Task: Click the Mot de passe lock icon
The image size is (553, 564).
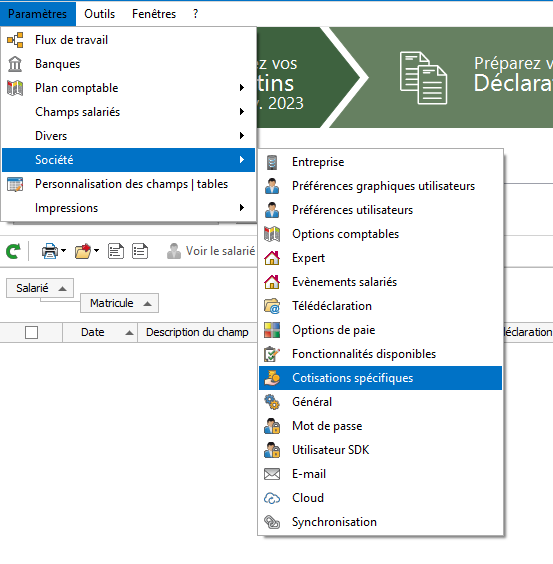Action: point(272,426)
